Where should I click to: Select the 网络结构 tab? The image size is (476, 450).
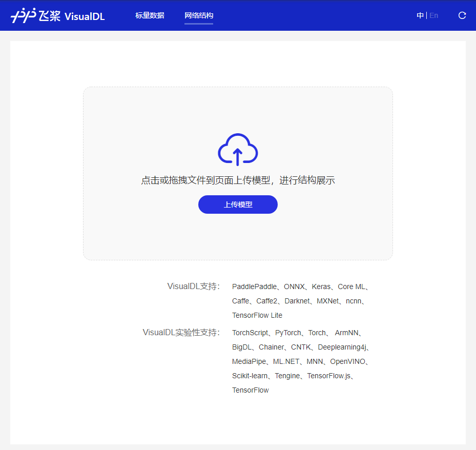198,16
